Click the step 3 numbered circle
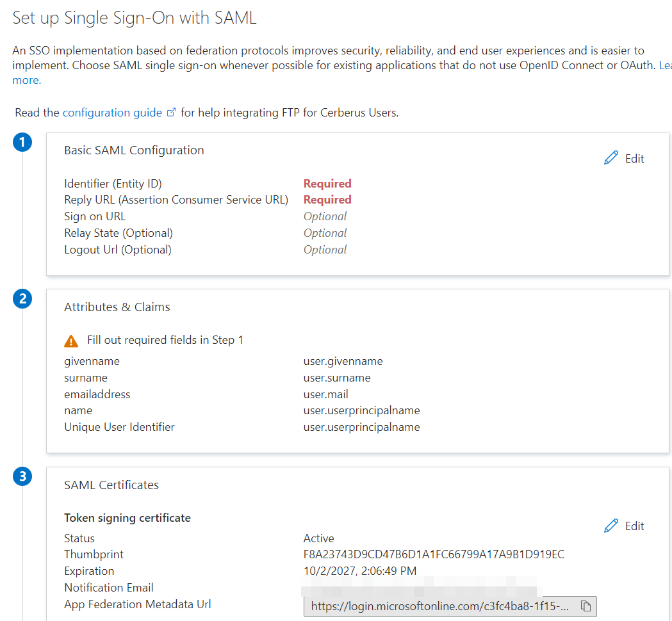Viewport: 672px width, 621px height. 22,476
